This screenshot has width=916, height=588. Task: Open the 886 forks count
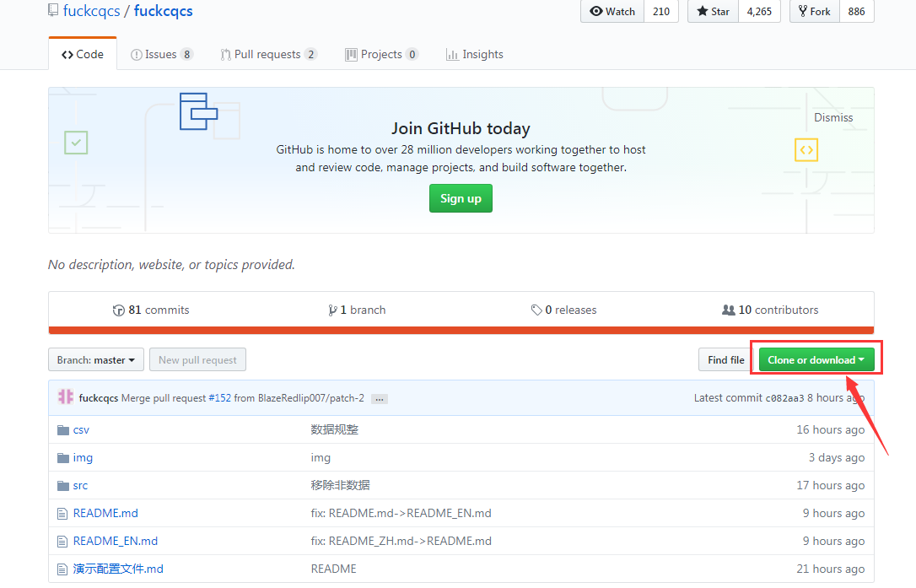[856, 11]
